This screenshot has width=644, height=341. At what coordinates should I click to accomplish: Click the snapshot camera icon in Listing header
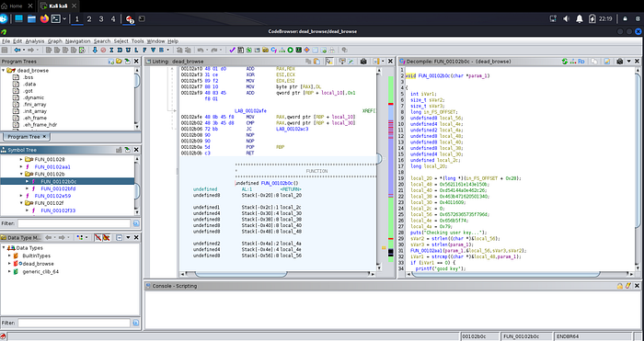point(363,62)
